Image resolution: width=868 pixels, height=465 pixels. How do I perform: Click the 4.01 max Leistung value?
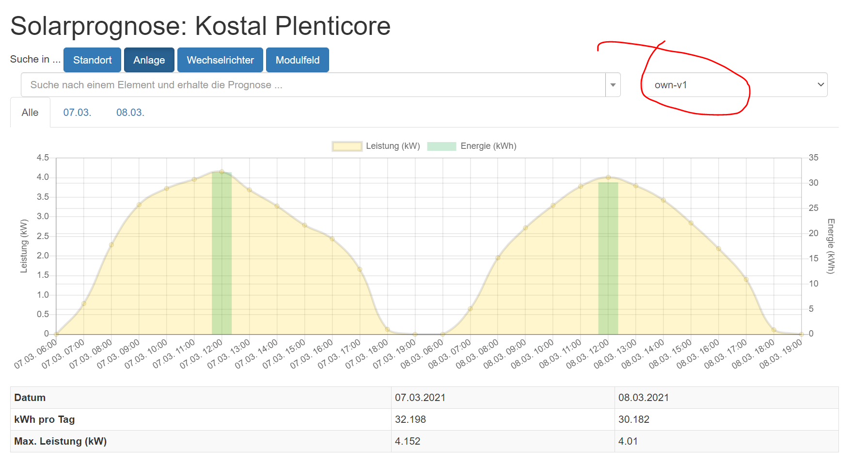click(x=628, y=441)
